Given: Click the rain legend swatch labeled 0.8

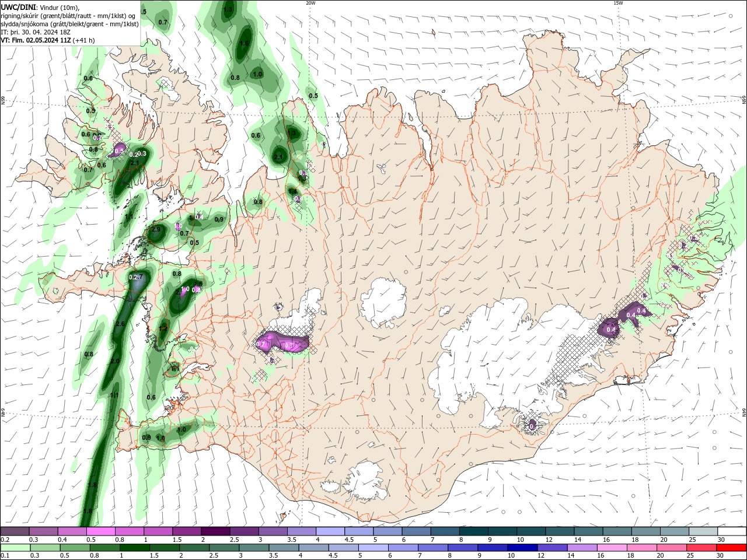Looking at the screenshot, I should pyautogui.click(x=104, y=548).
